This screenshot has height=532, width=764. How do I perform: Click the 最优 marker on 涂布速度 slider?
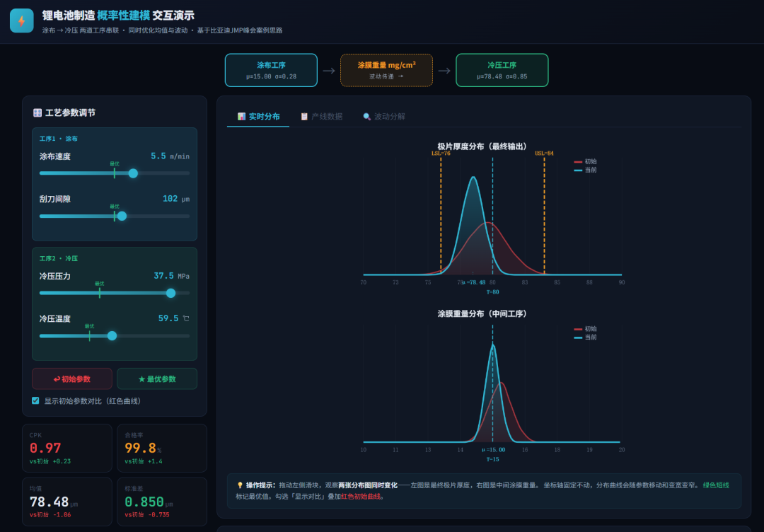(x=115, y=170)
